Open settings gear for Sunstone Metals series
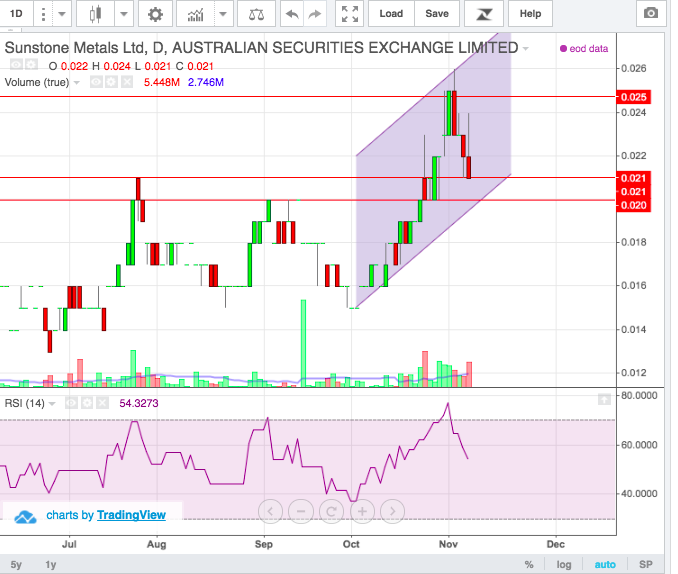This screenshot has height=574, width=678. (31, 65)
